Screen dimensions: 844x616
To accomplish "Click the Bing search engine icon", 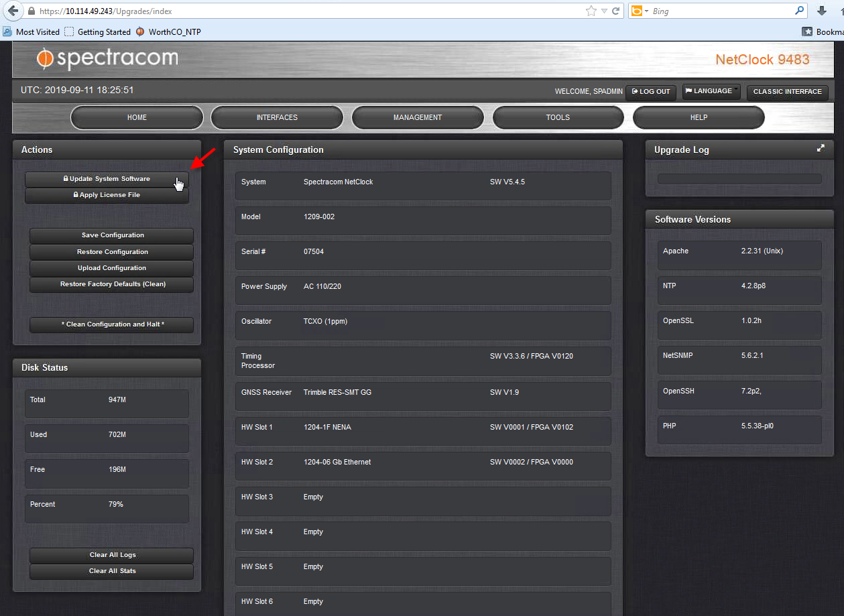I will pos(637,11).
